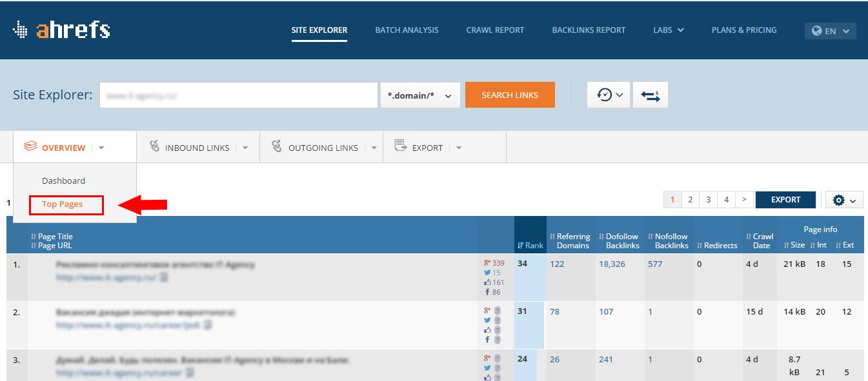Open the CRAWL REPORT page
The image size is (868, 381).
[x=495, y=30]
